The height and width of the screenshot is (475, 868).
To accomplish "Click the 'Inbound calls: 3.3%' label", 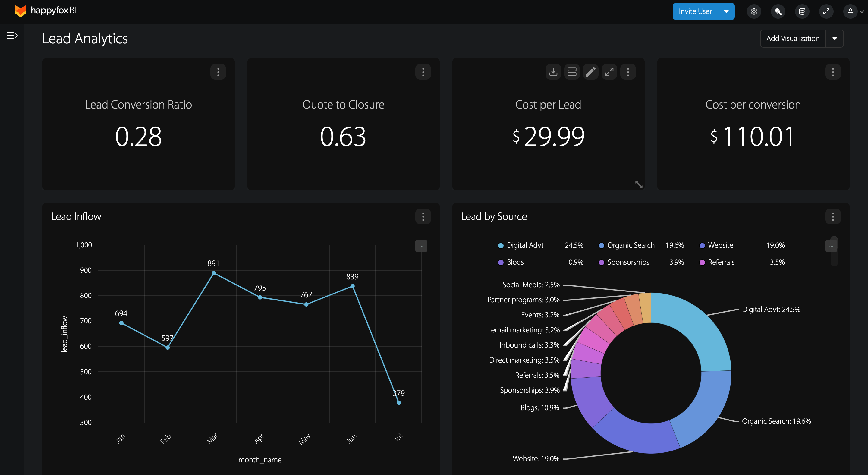I will [x=529, y=345].
